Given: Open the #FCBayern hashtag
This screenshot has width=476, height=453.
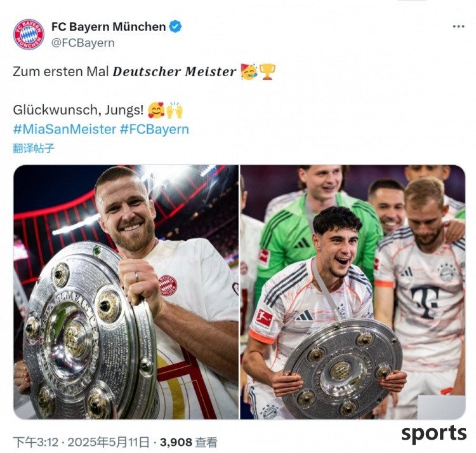Looking at the screenshot, I should (154, 129).
